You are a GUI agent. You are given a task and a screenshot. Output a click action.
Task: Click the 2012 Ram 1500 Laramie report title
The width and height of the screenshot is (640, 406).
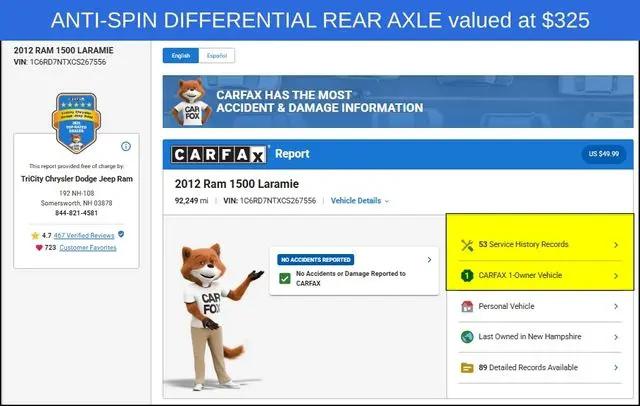coord(237,184)
